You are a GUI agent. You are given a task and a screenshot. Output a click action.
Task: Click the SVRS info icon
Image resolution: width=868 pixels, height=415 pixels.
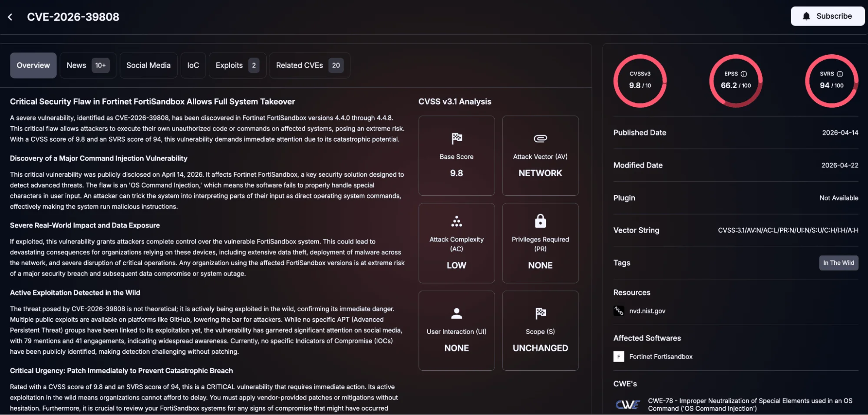(839, 74)
